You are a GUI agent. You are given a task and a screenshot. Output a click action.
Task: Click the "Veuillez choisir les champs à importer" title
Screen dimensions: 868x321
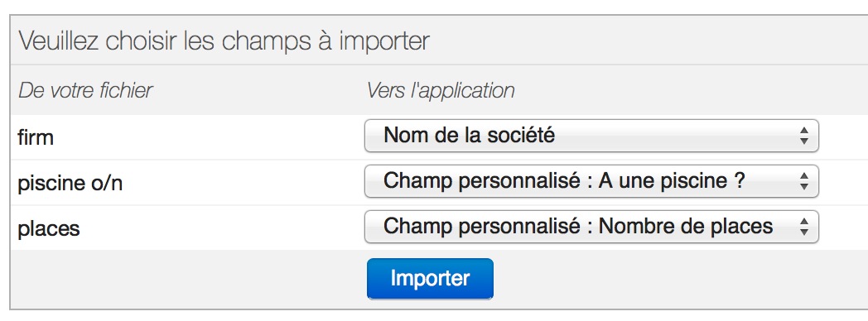point(224,41)
